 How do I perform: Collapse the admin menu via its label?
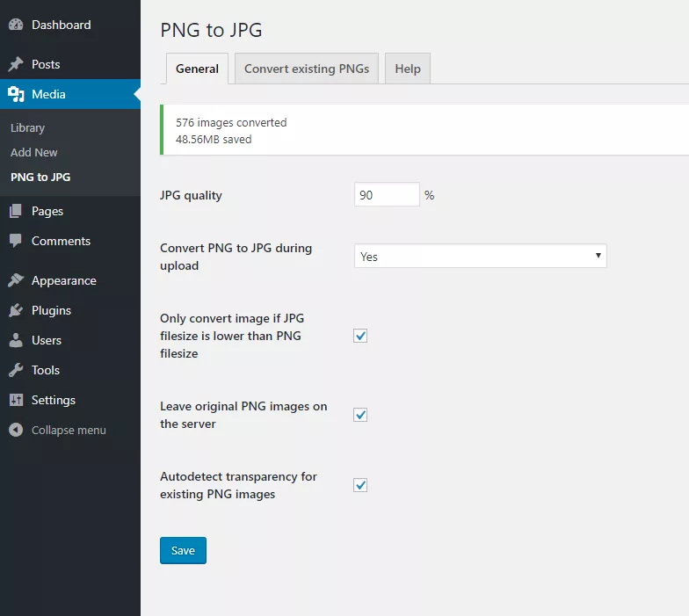pos(69,431)
